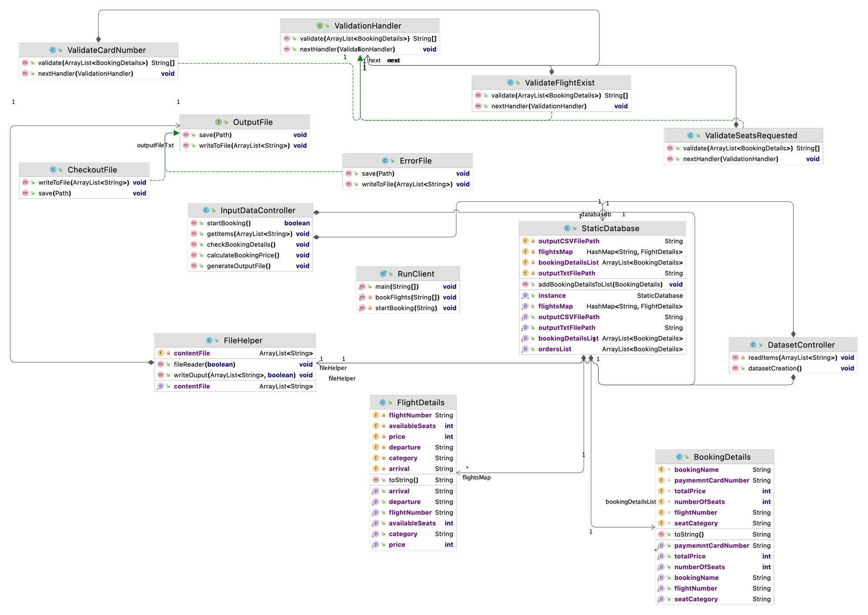Click the class icon beside BookingDetails title
The height and width of the screenshot is (615, 868).
(679, 457)
